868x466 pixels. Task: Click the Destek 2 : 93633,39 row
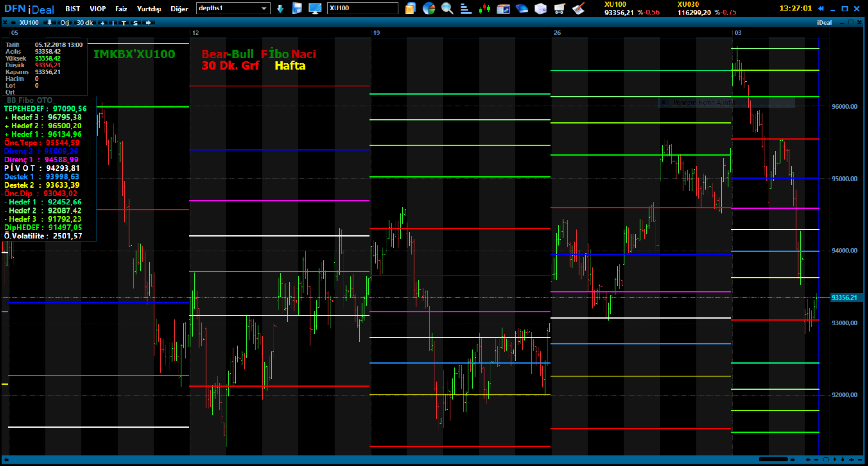[42, 185]
